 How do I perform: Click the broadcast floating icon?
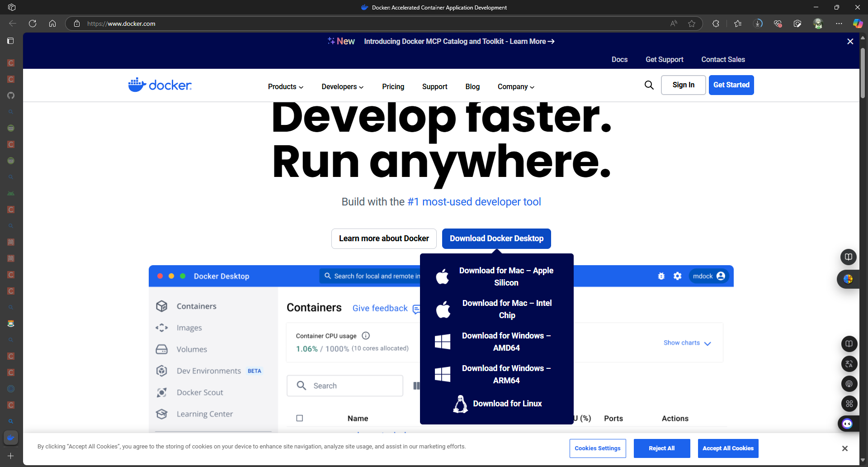click(849, 384)
